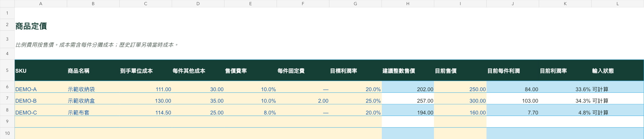Select the DEMO-A SKU cell

(x=41, y=87)
